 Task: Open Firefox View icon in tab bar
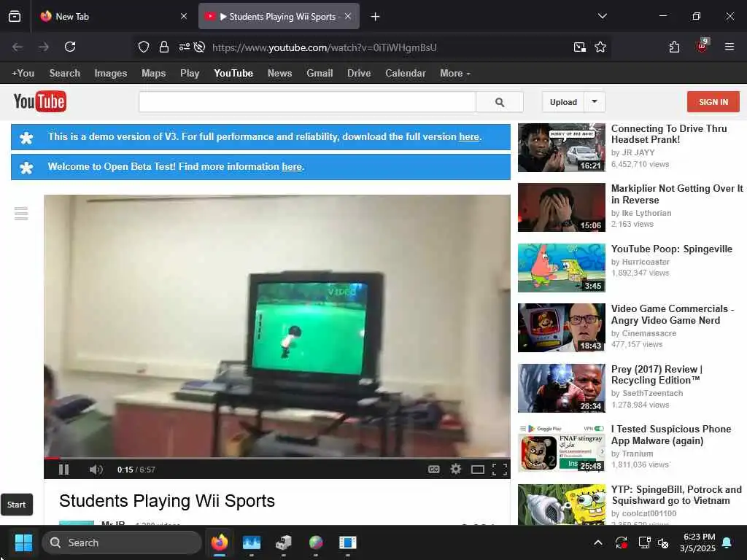coord(15,17)
